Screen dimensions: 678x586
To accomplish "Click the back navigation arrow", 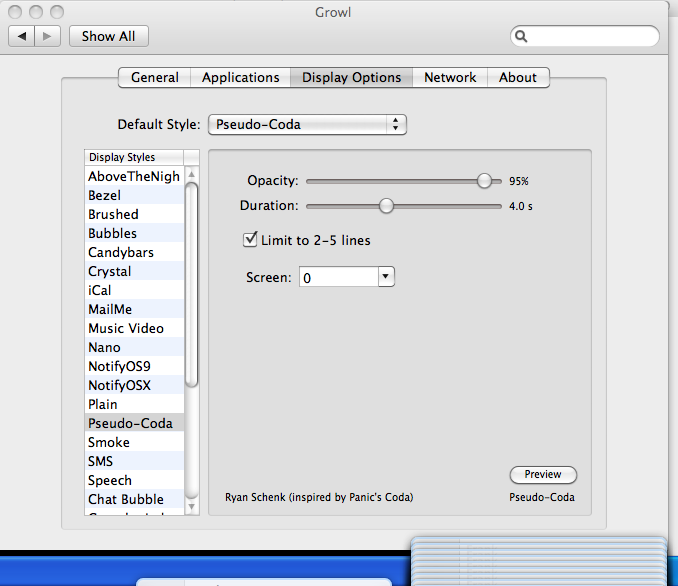I will [x=22, y=36].
